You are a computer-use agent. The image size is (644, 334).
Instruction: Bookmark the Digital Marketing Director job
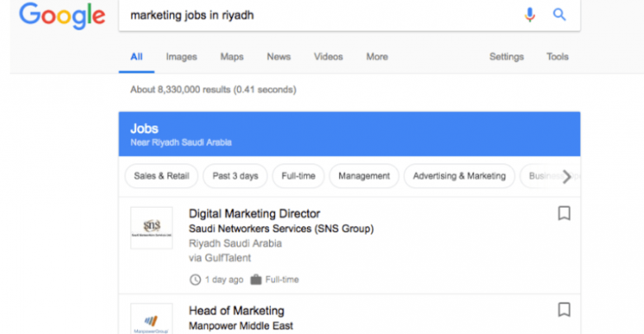coord(564,214)
